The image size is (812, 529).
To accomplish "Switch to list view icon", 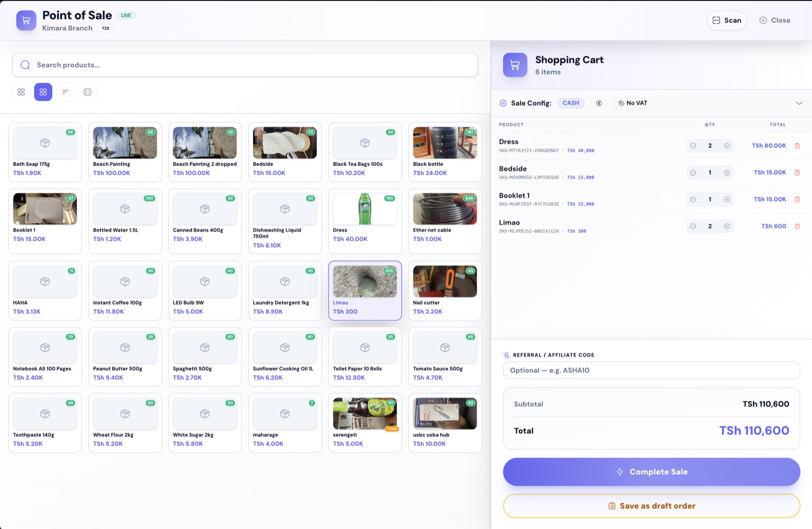I will [x=65, y=92].
